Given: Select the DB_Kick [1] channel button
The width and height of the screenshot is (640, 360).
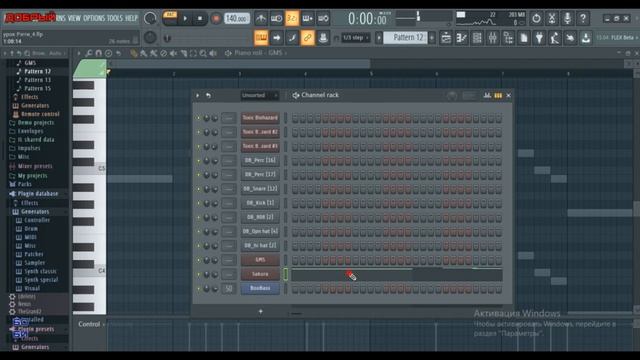Looking at the screenshot, I should (x=260, y=203).
